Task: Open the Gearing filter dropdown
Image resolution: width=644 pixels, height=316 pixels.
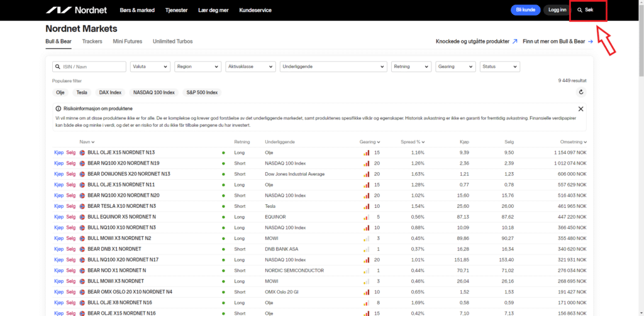Action: coord(455,67)
